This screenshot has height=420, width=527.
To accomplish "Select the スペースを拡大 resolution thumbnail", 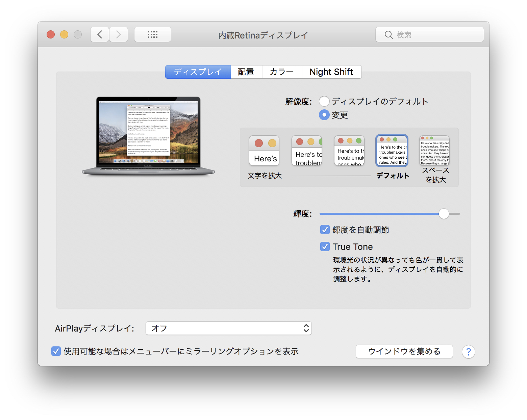I will click(x=434, y=151).
